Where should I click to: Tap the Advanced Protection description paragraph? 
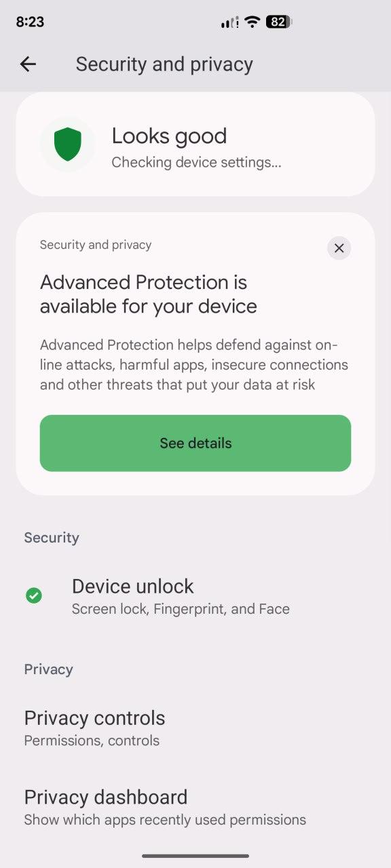point(194,365)
